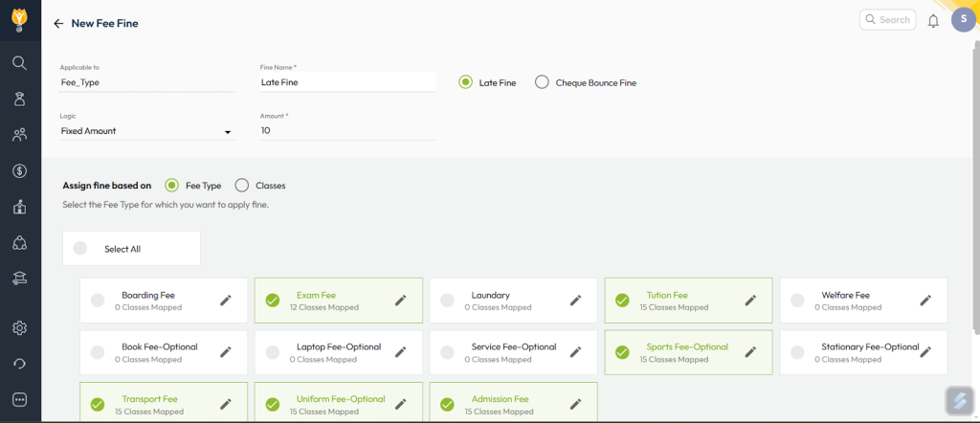Click the sidebar search magnifier icon
This screenshot has height=423, width=980.
pyautogui.click(x=19, y=62)
